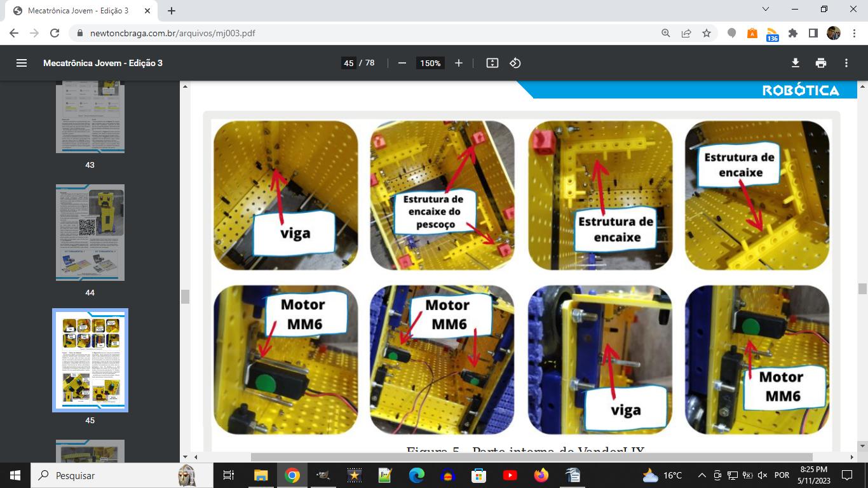Click the PDF zoom in plus button
This screenshot has height=488, width=868.
tap(459, 63)
